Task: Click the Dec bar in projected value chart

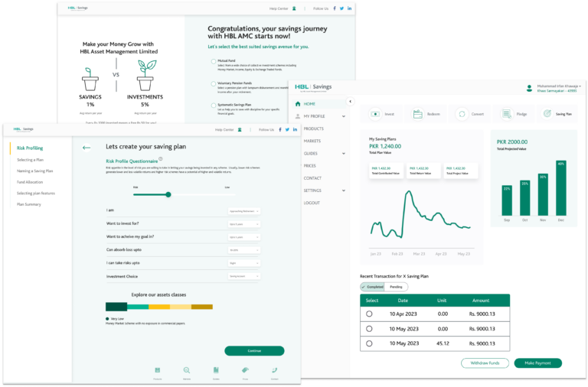Action: pos(561,188)
